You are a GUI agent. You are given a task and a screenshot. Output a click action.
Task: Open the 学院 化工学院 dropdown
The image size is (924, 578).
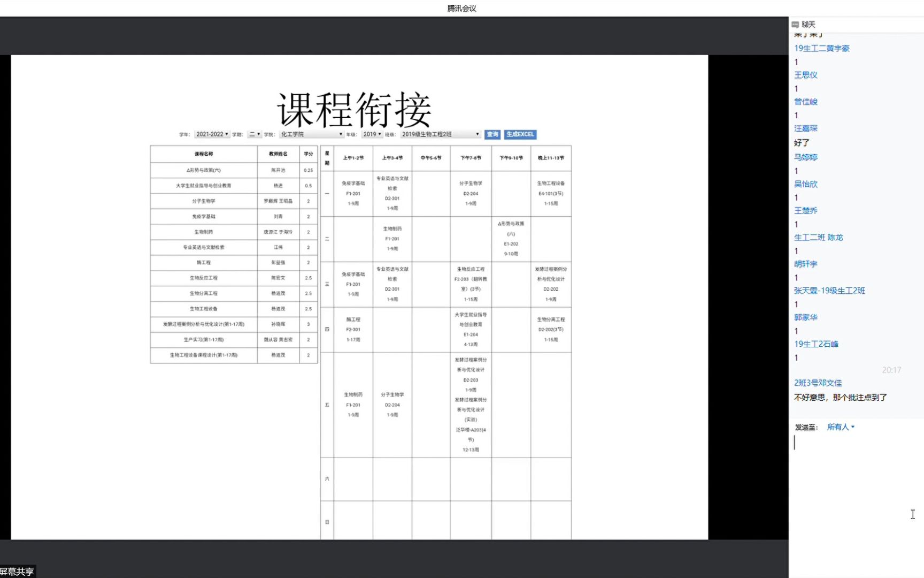pos(311,134)
